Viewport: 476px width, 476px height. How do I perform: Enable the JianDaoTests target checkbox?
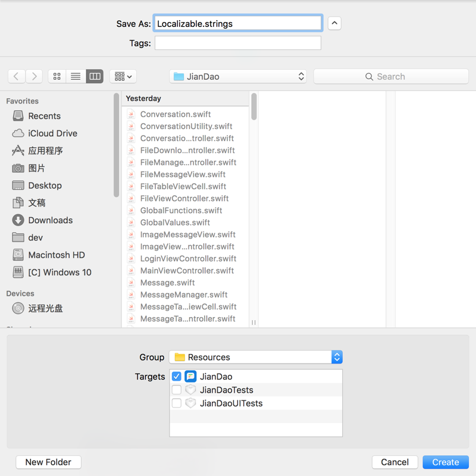[176, 390]
